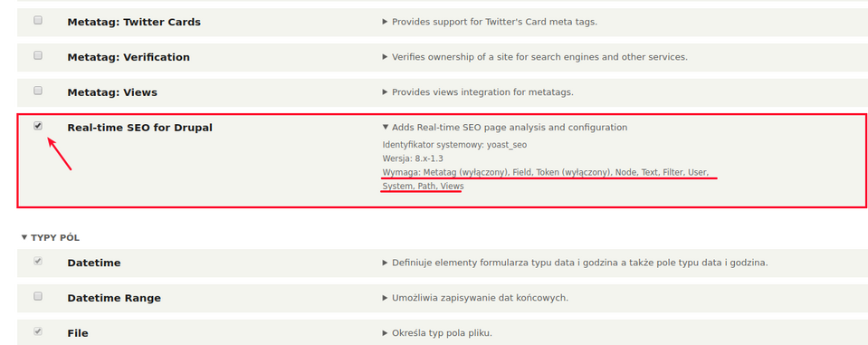Image resolution: width=868 pixels, height=345 pixels.
Task: Click the 'Metatag: Twitter Cards' label
Action: click(x=134, y=22)
